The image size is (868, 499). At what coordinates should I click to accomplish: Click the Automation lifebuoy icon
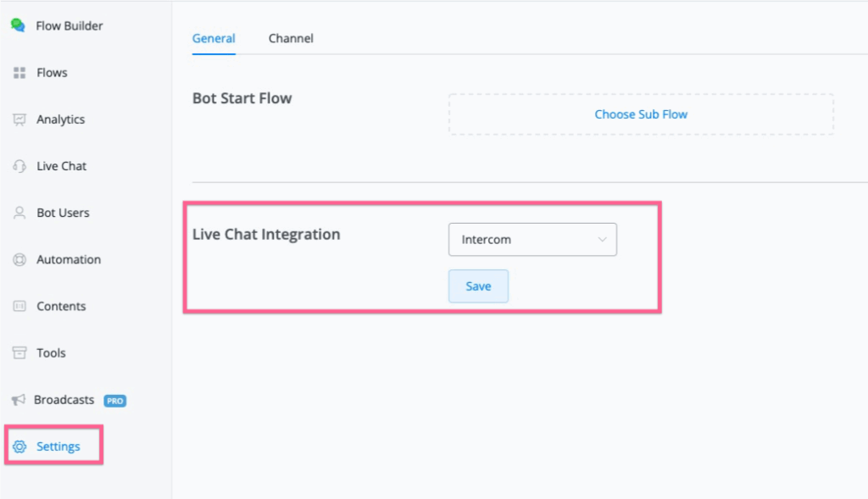click(19, 259)
